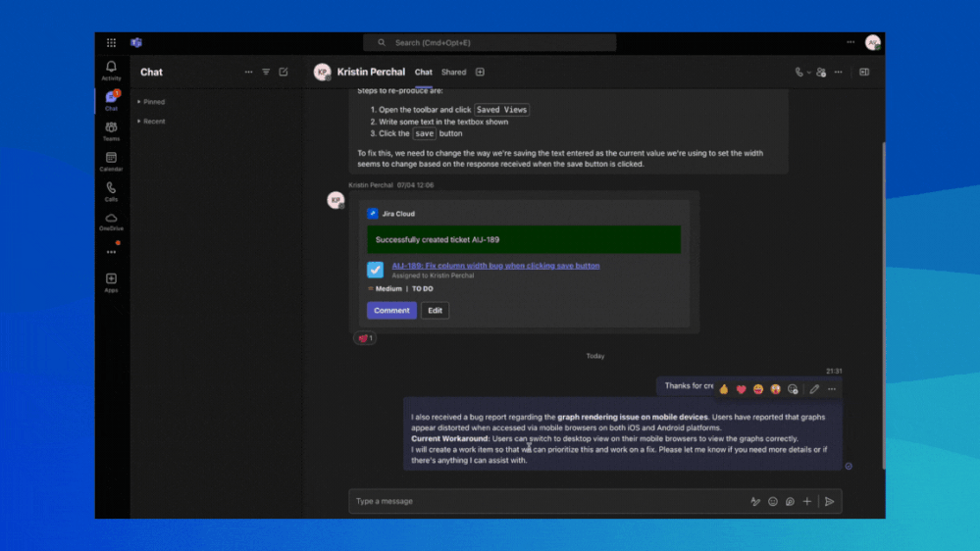The image size is (980, 551).
Task: Open call options dropdown arrow
Action: pos(808,73)
